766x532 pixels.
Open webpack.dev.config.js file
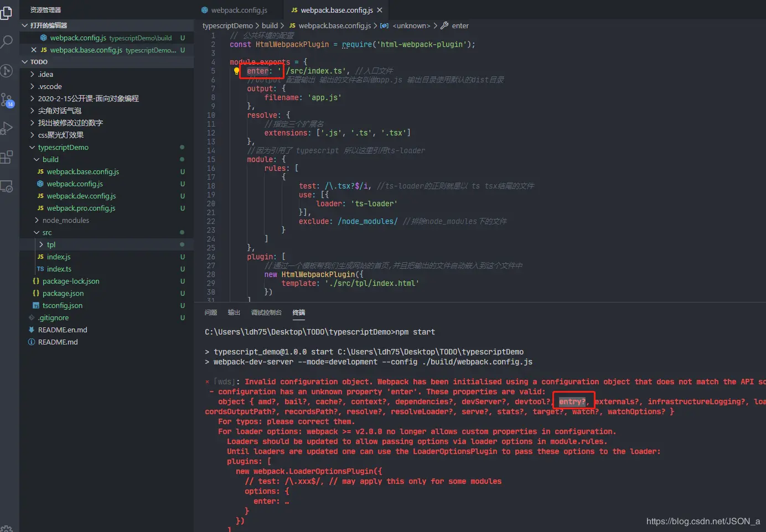106,196
